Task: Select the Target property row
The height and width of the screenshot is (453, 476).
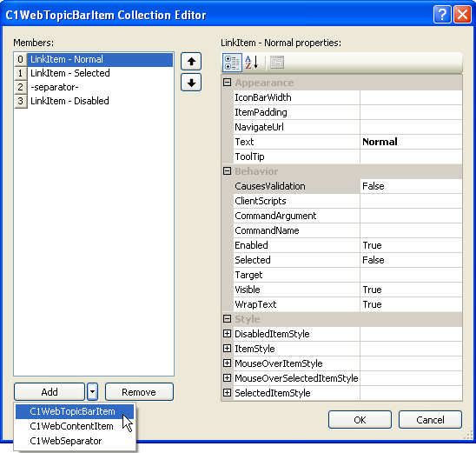Action: pyautogui.click(x=348, y=275)
